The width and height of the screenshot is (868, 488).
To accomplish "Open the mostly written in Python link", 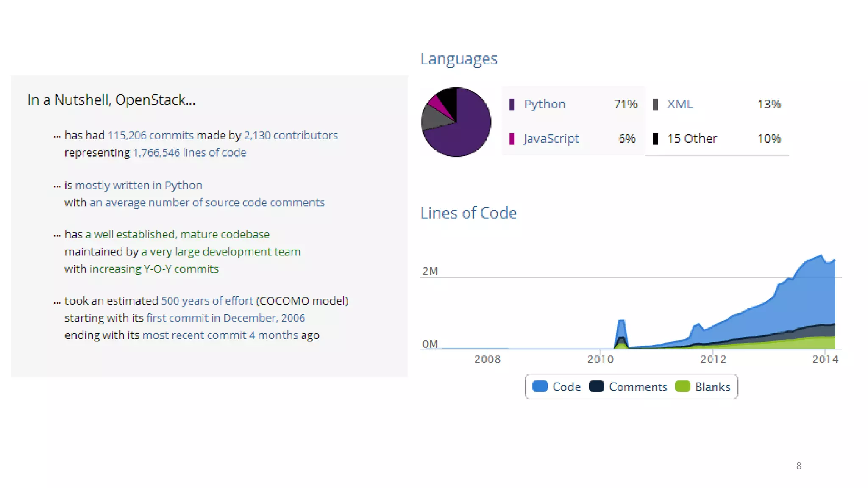I will coord(139,185).
